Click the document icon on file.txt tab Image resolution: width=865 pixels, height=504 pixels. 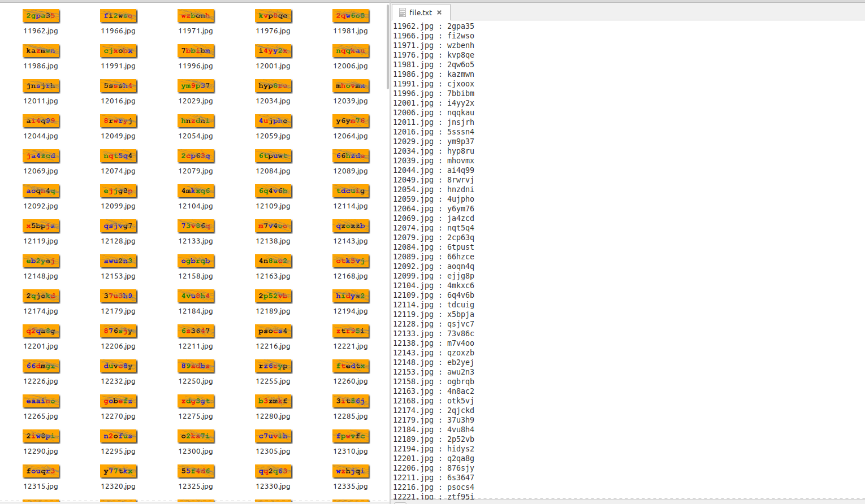pyautogui.click(x=402, y=12)
